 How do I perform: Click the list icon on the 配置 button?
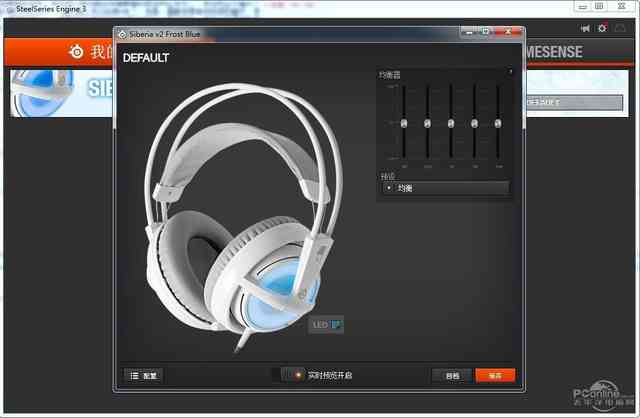click(x=133, y=375)
